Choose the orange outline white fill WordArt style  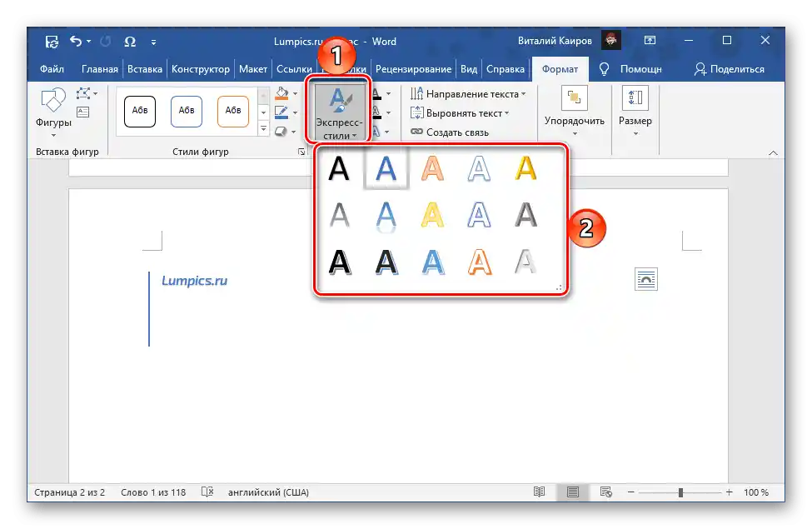click(x=479, y=262)
